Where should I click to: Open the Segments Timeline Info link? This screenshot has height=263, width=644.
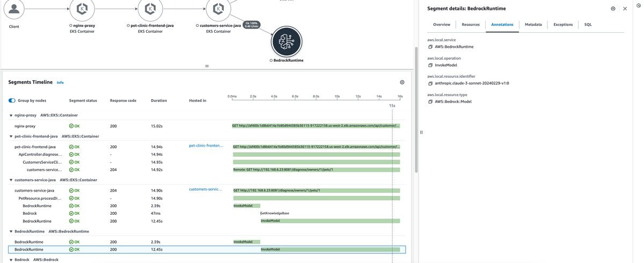60,83
